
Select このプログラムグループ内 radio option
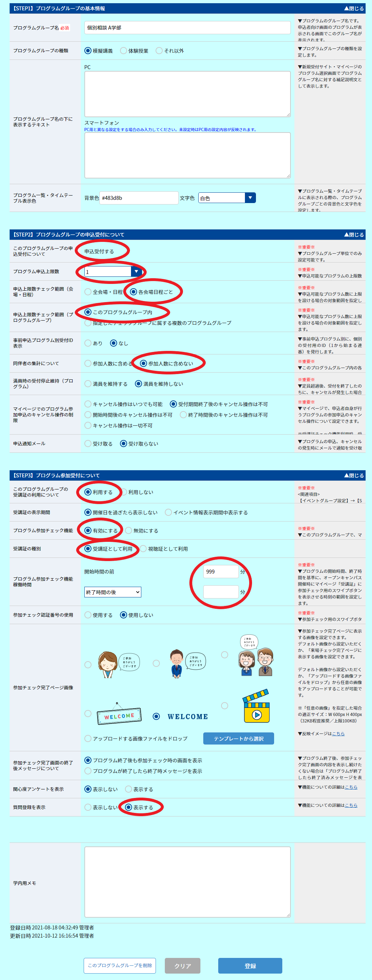coord(88,312)
